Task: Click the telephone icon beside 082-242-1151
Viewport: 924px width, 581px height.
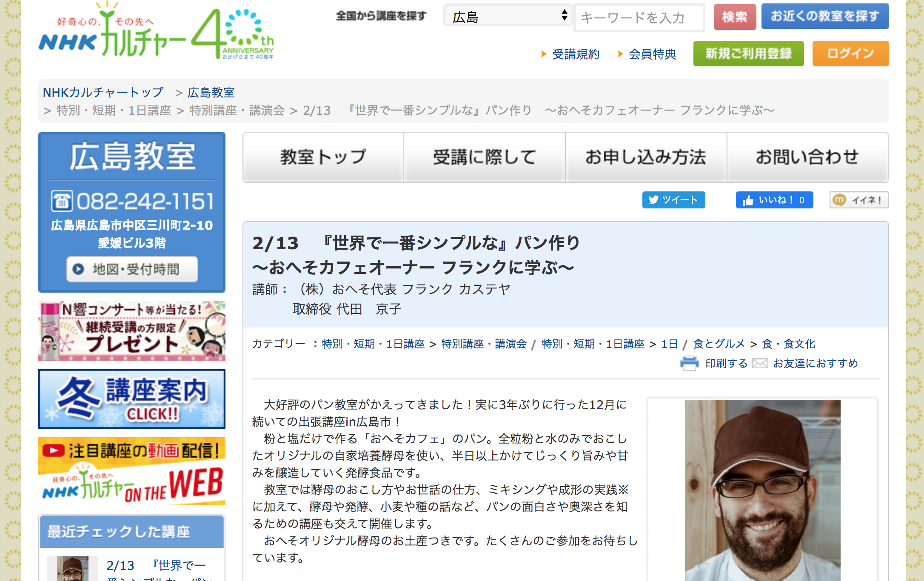Action: coord(62,201)
